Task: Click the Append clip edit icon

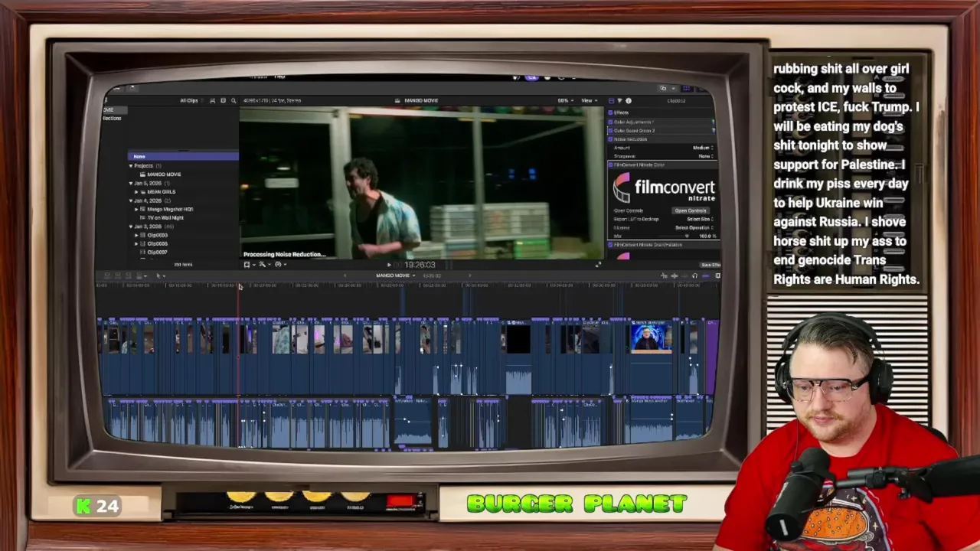Action: (x=129, y=275)
